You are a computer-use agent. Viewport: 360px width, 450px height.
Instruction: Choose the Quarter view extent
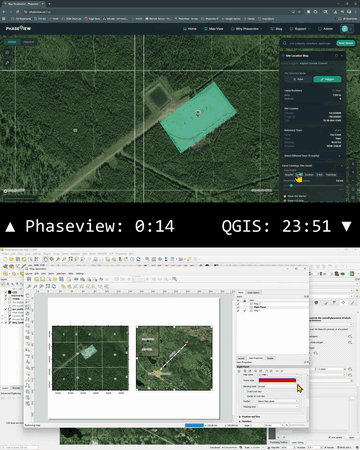[289, 175]
